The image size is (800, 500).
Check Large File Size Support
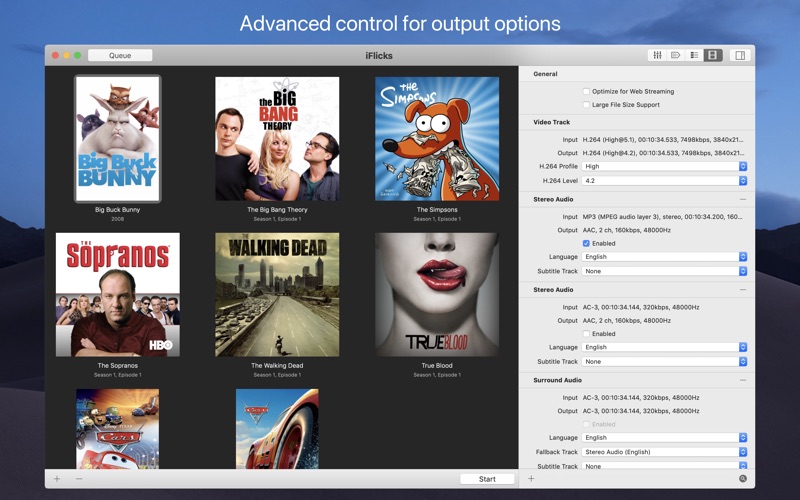(587, 105)
